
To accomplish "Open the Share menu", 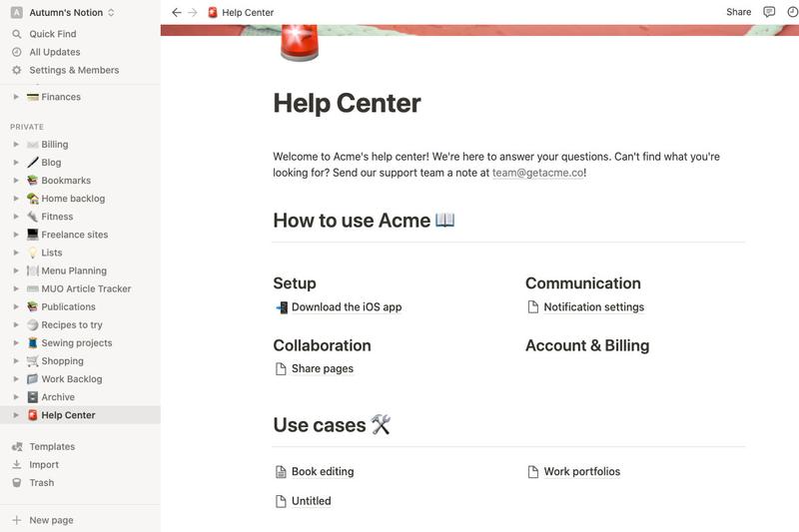I will tap(738, 12).
